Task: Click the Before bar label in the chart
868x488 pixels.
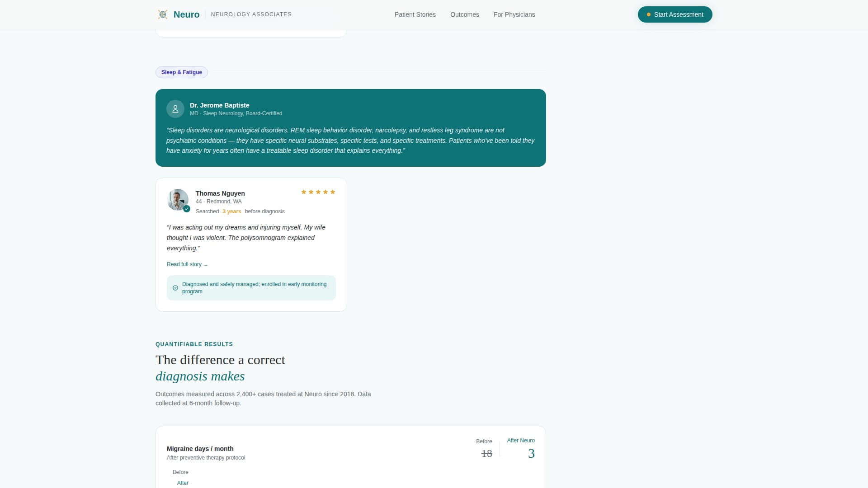Action: click(x=180, y=472)
